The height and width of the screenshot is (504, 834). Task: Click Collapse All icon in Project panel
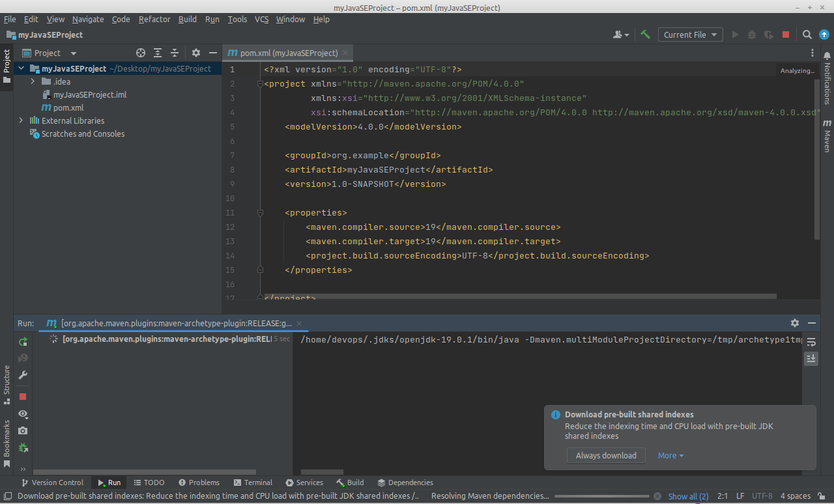[175, 53]
